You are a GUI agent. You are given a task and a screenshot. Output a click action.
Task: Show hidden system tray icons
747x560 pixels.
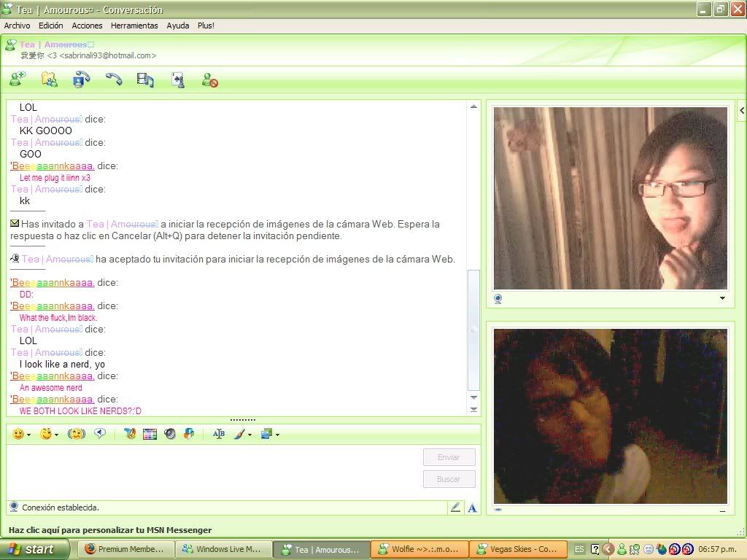click(608, 549)
